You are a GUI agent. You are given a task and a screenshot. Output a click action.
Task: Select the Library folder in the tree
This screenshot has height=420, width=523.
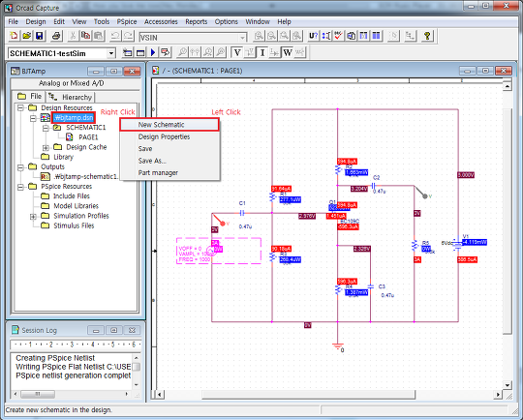(63, 157)
